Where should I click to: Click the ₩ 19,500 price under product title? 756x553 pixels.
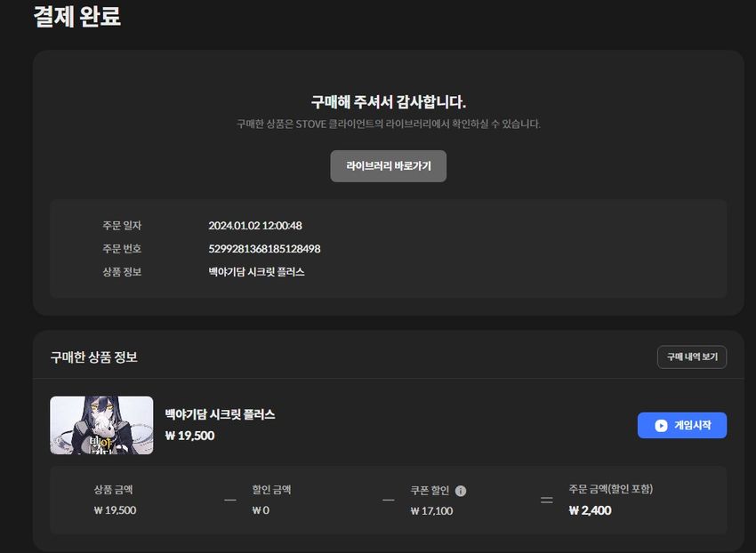(x=190, y=436)
